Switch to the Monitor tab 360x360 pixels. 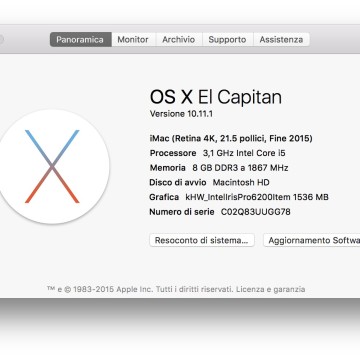[x=133, y=40]
